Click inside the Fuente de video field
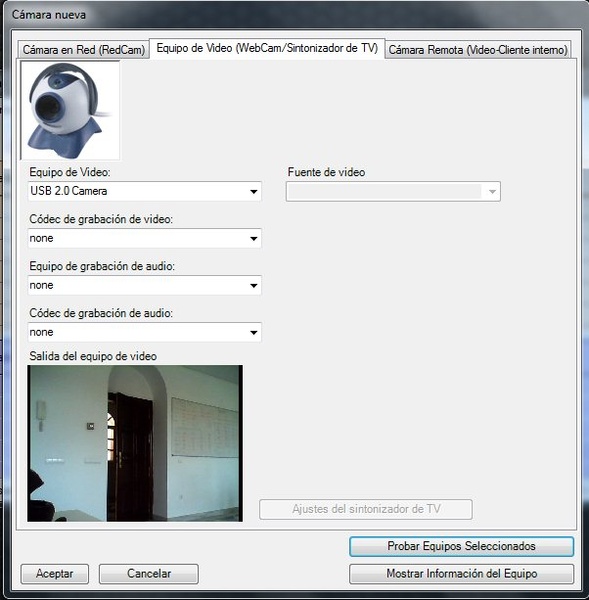Viewport: 589px width, 600px height. (x=393, y=191)
